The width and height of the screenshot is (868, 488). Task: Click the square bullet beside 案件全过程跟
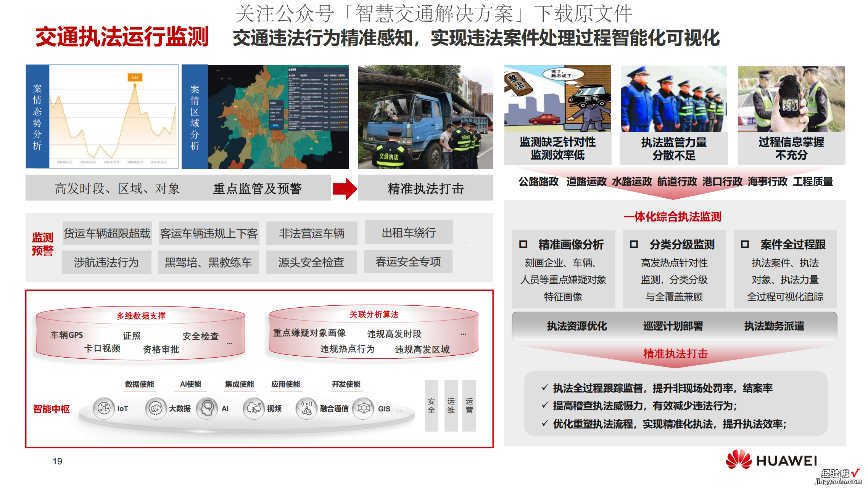pyautogui.click(x=745, y=244)
